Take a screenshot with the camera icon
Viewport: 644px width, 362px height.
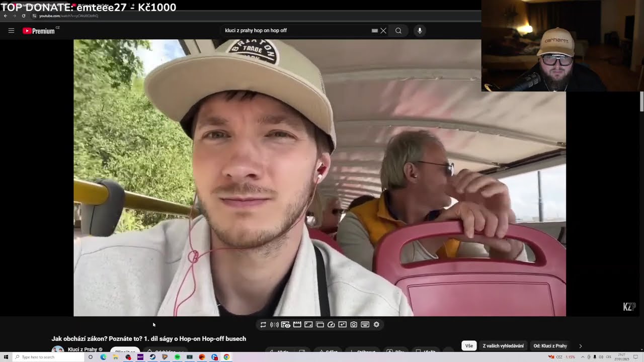tap(354, 325)
